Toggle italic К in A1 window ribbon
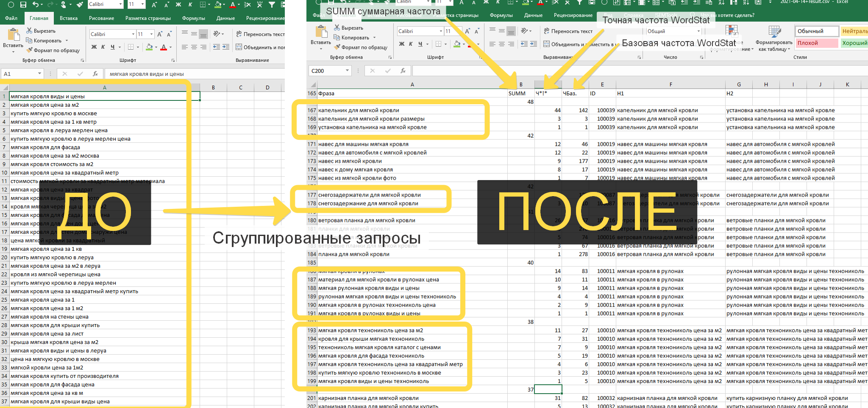The height and width of the screenshot is (408, 868). (x=103, y=47)
